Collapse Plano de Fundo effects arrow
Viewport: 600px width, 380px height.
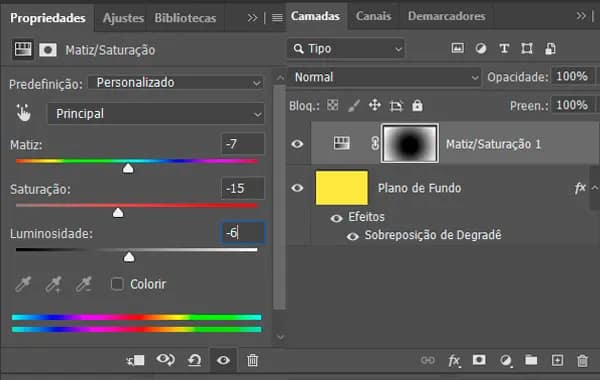click(594, 188)
